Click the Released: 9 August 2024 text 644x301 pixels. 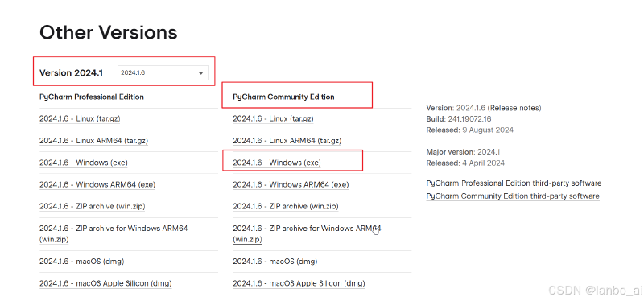click(470, 130)
